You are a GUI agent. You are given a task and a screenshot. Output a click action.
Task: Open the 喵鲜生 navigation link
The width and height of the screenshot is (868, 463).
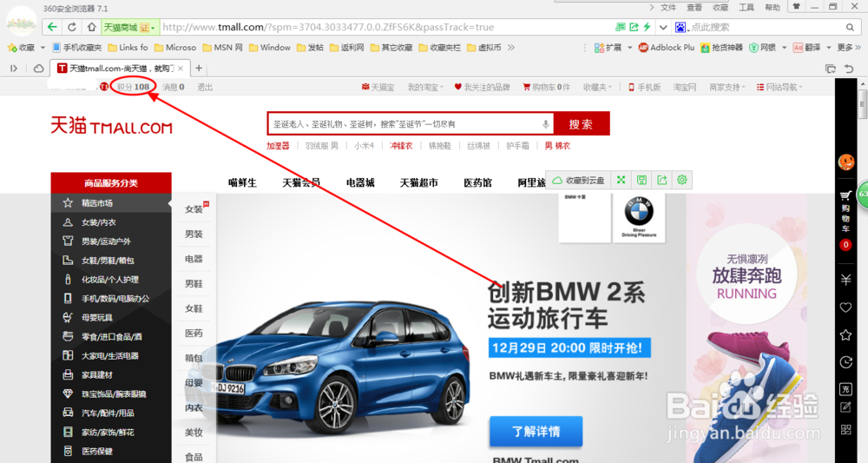tap(242, 182)
